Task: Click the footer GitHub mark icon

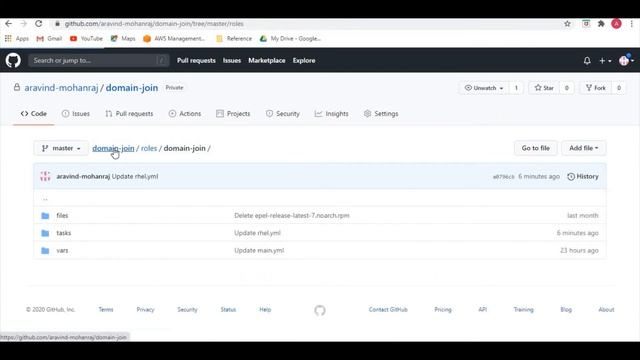Action: point(320,310)
